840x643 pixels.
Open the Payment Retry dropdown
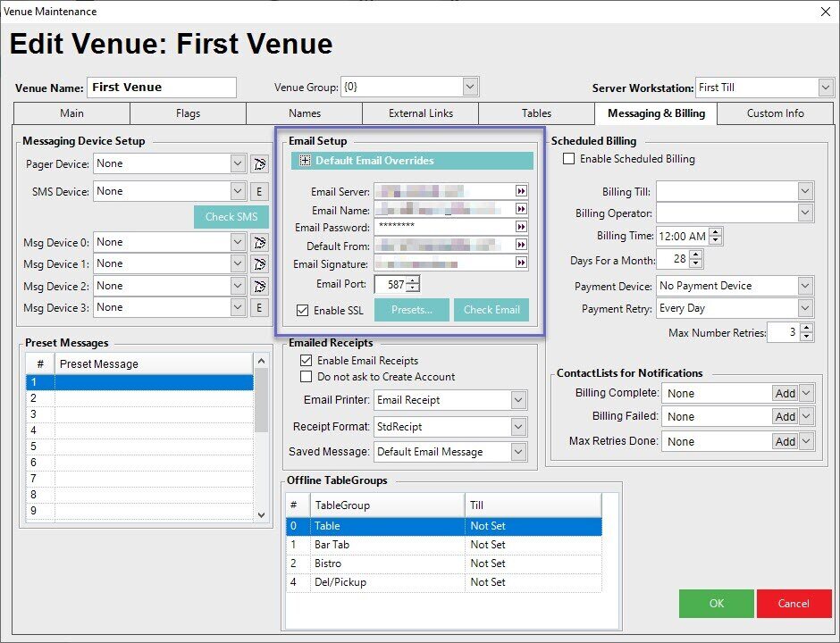click(x=805, y=308)
